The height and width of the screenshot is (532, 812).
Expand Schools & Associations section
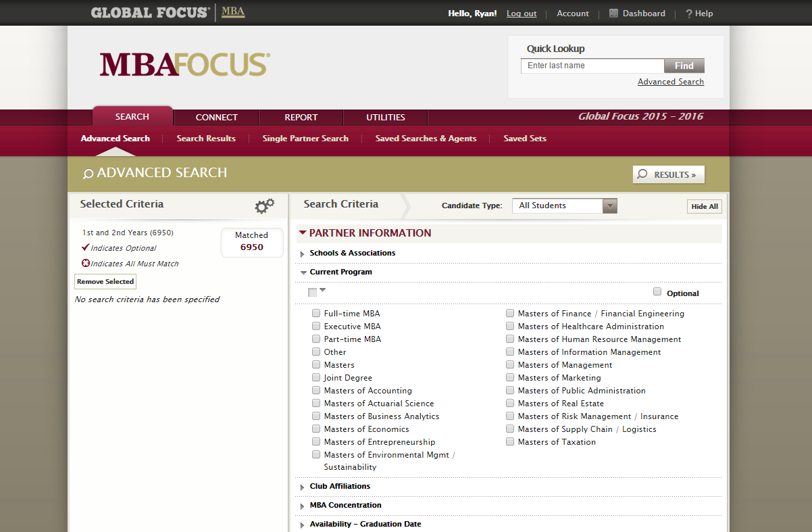[303, 253]
